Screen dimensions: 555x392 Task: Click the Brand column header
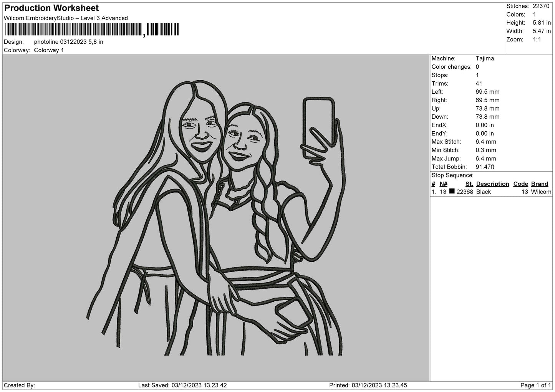point(540,184)
